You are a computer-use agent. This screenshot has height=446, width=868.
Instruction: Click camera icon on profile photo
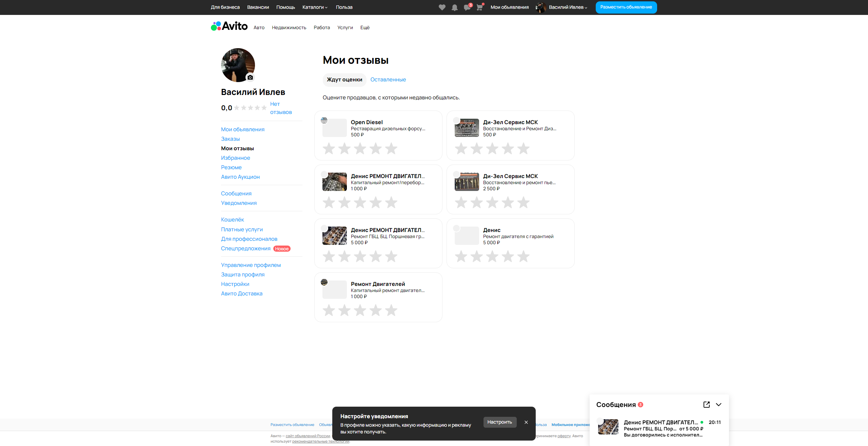pos(250,77)
